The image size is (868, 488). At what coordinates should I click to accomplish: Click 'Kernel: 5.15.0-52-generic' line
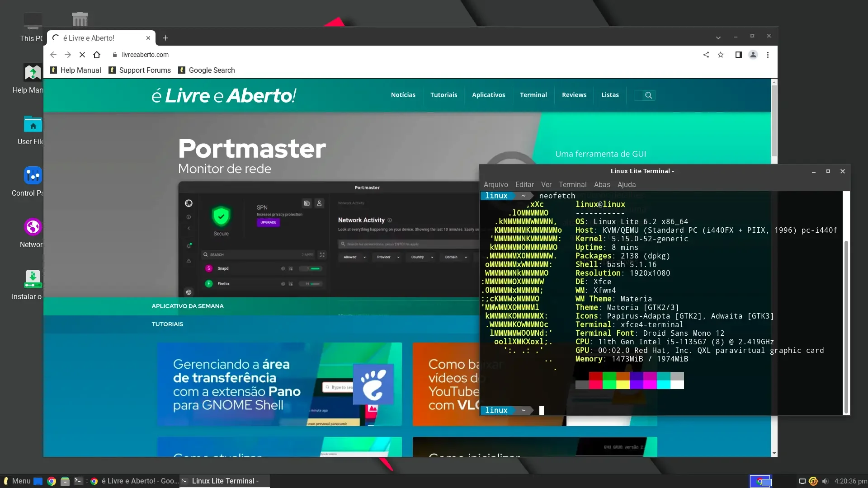[632, 239]
